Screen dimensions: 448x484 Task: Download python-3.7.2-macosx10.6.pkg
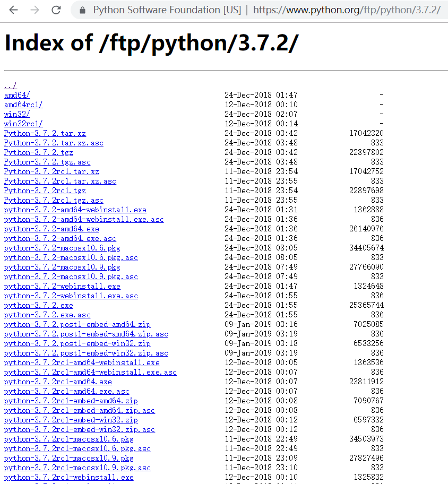tap(62, 248)
